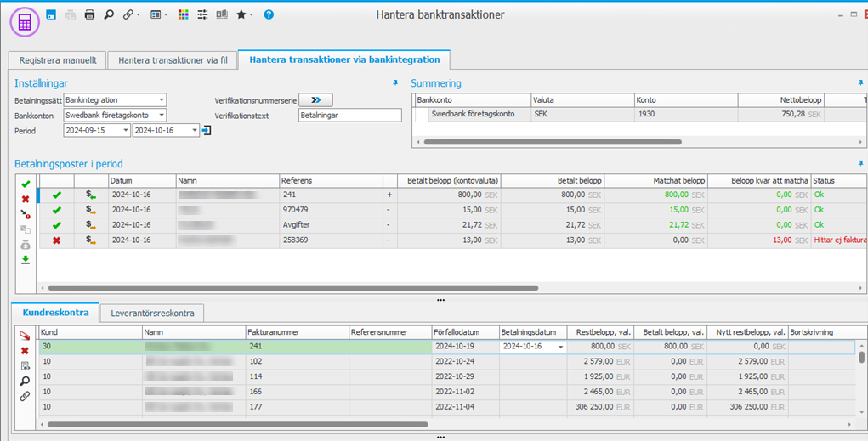Viewport: 868px width, 441px height.
Task: Open the window layout icon in toolbar
Action: click(x=156, y=15)
